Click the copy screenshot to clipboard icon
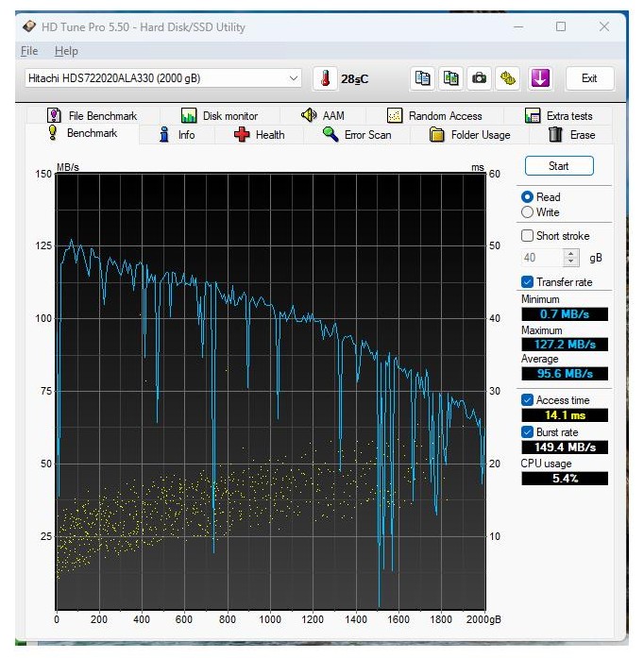Screen dimensions: 644x658 point(451,78)
